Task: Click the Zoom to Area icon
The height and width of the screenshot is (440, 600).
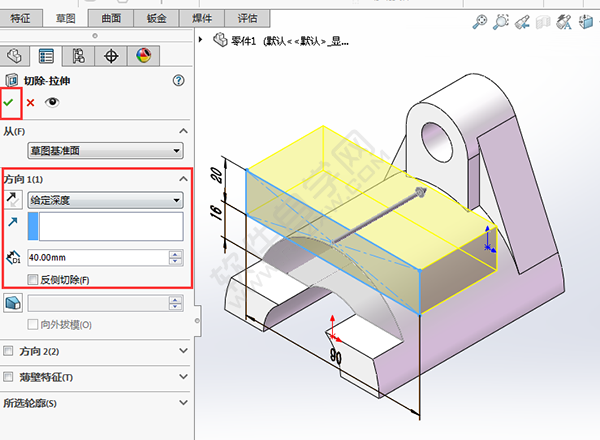Action: [x=501, y=21]
